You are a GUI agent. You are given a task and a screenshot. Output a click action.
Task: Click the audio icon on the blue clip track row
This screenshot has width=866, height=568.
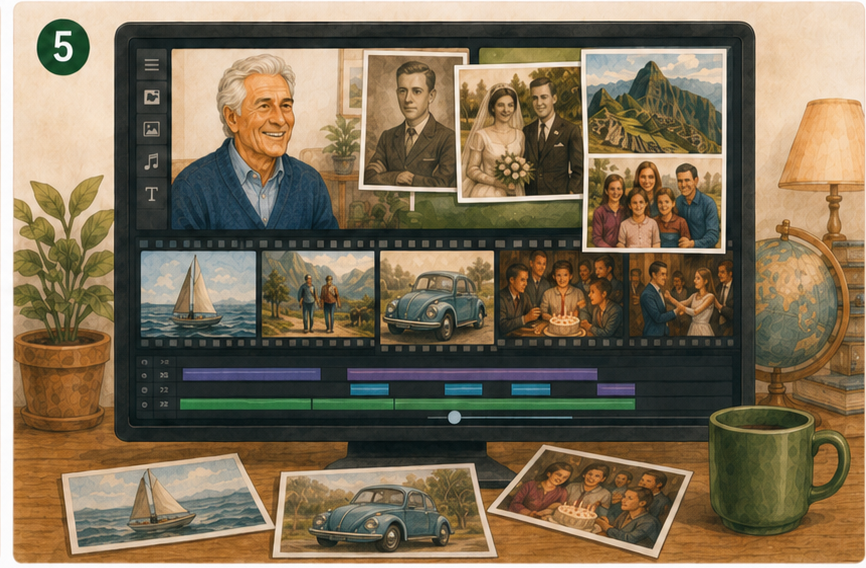click(x=163, y=390)
